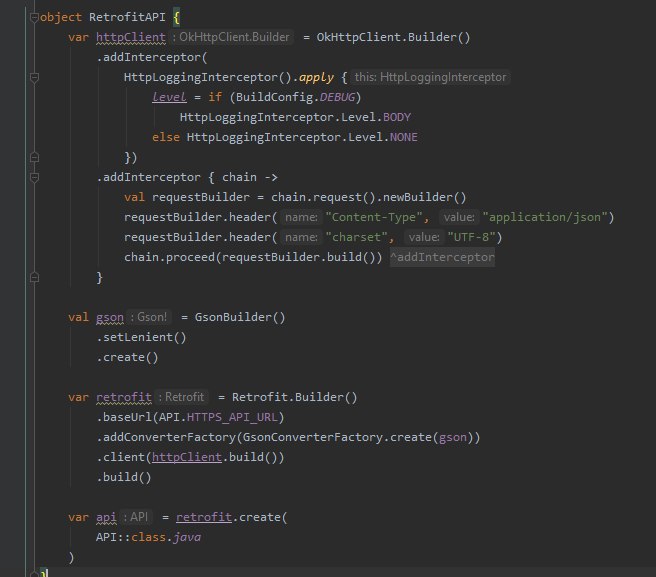Click the "Content-Type" string
The image size is (656, 577).
coord(374,217)
